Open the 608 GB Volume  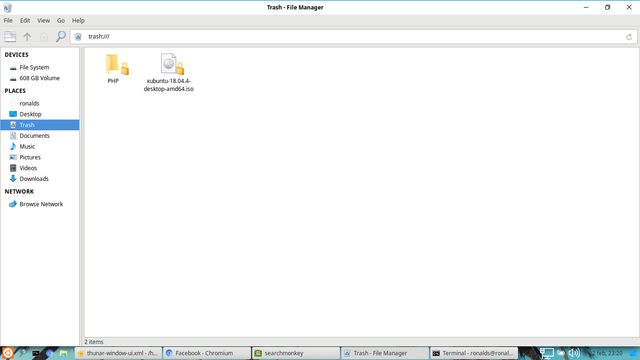[x=40, y=78]
